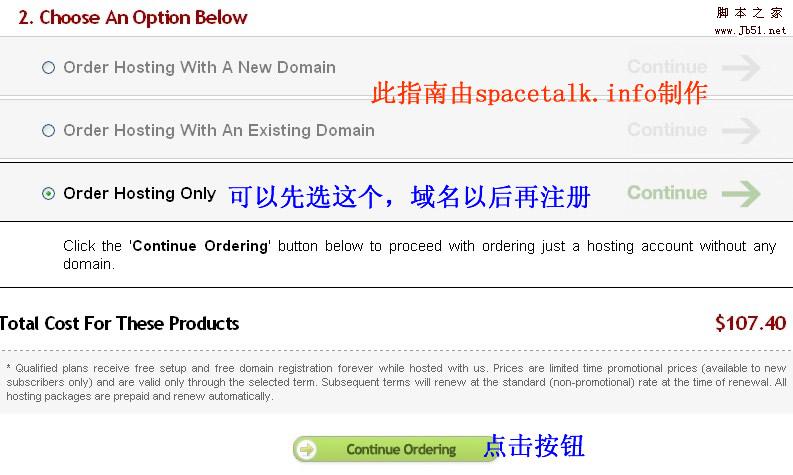The image size is (793, 475).
Task: Click the arrow icon in the New Domain row
Action: 741,67
